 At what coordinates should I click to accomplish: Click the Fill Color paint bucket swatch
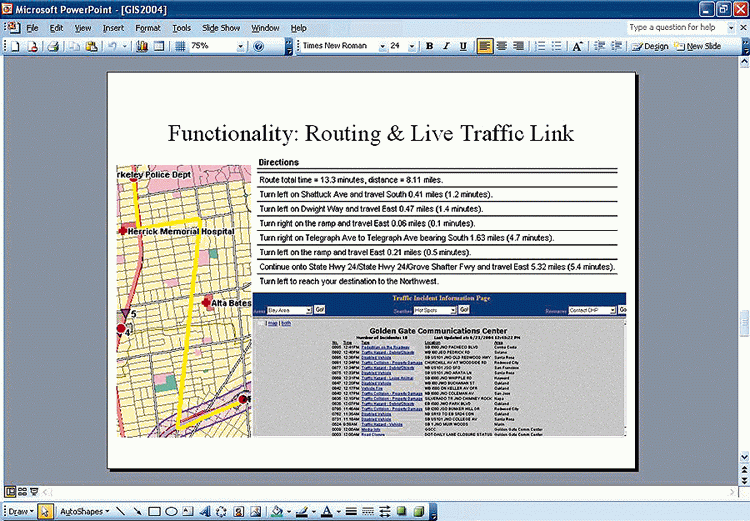(277, 511)
